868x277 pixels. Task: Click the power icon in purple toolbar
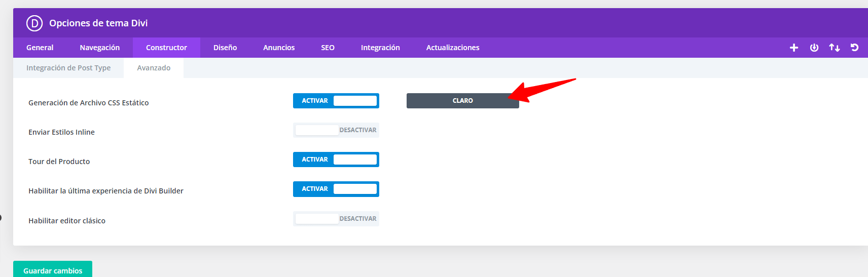pos(814,48)
